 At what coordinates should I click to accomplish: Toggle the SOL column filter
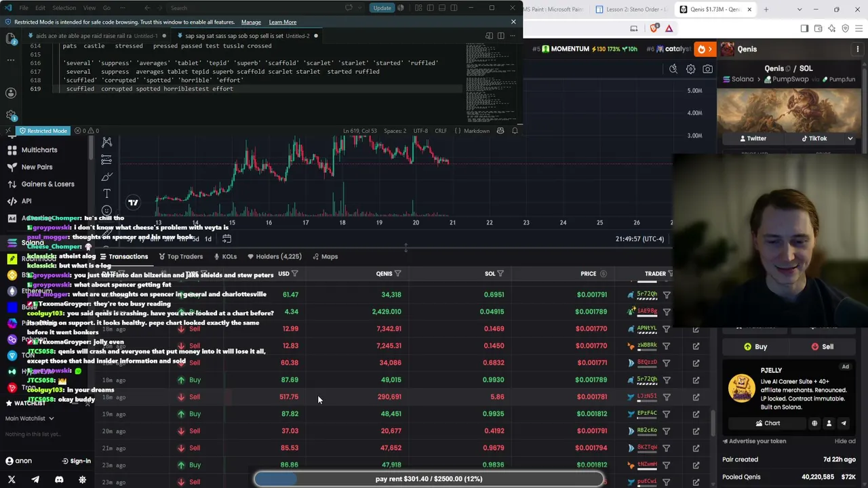click(500, 274)
